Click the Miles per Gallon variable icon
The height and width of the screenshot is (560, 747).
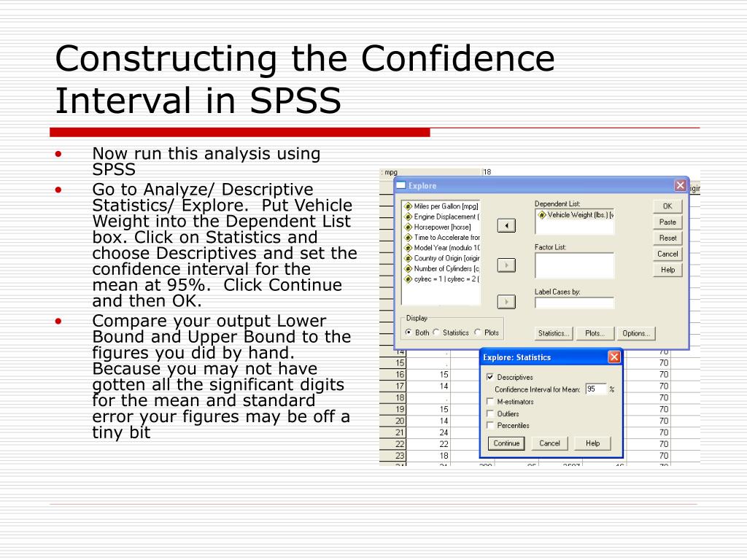tap(408, 206)
